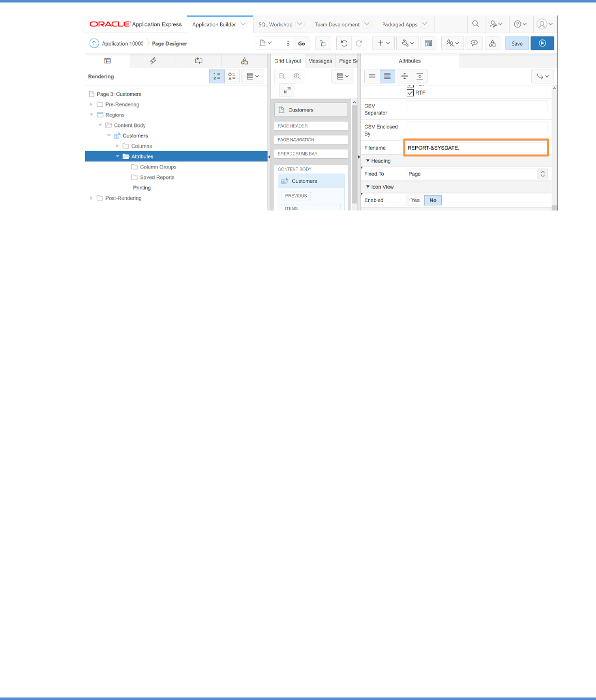Collapse the Icon View group

[x=368, y=187]
